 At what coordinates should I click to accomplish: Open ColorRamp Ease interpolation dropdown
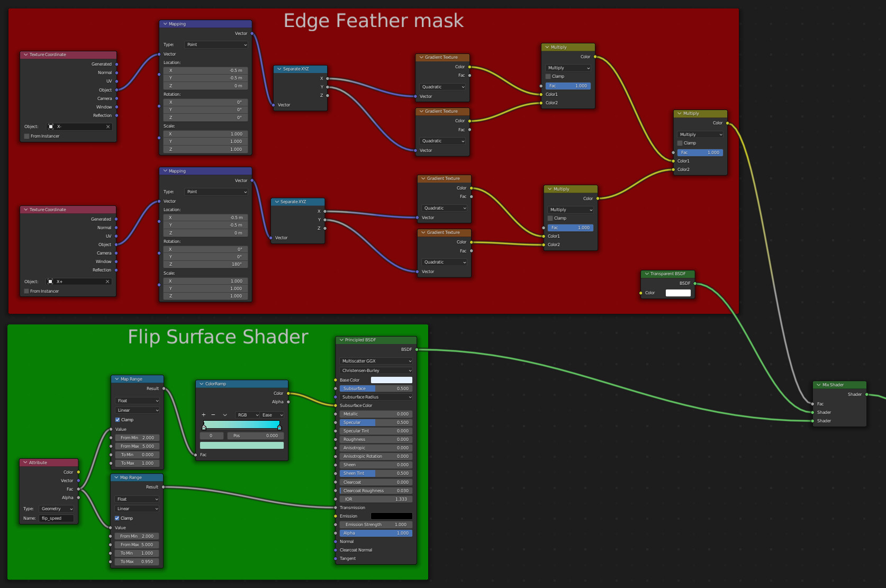(x=273, y=415)
